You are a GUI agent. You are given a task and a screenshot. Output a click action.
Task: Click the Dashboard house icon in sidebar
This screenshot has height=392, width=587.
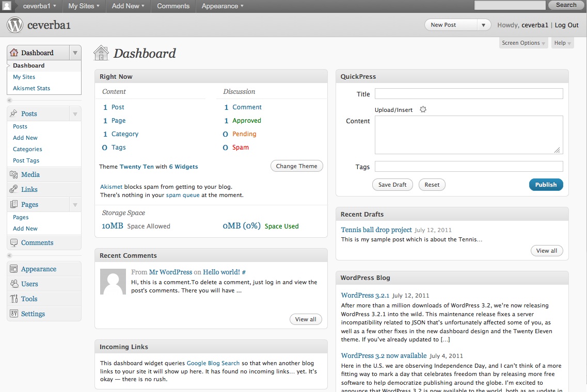point(14,53)
